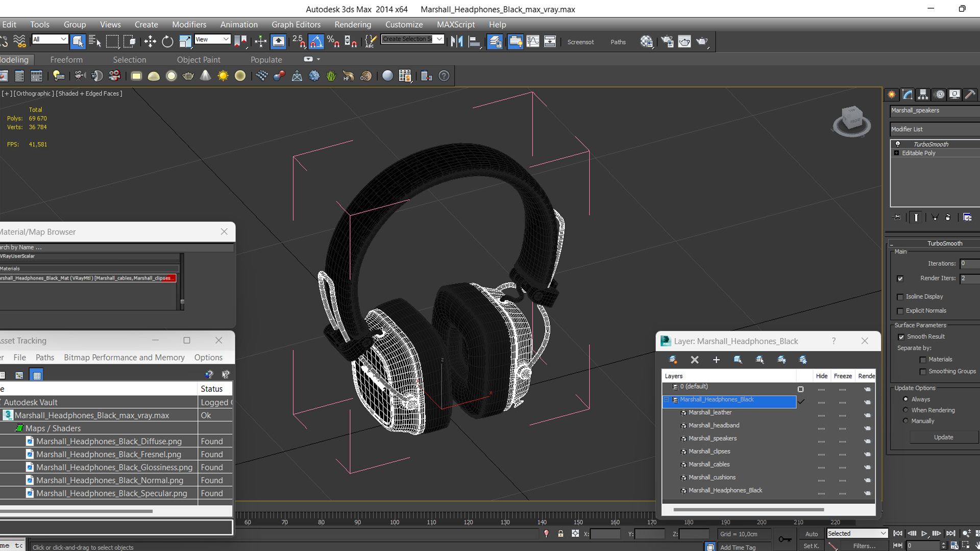
Task: Click the selection lock toggle icon
Action: coord(561,534)
